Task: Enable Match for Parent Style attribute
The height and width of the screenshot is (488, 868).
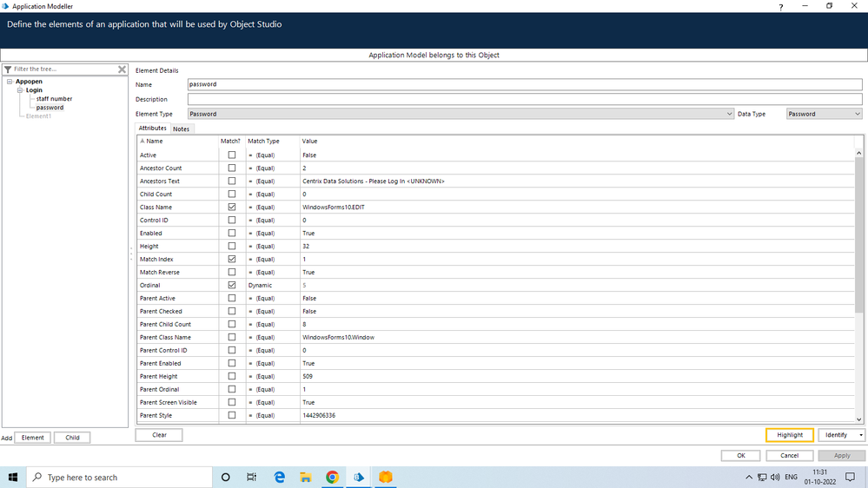Action: click(231, 415)
